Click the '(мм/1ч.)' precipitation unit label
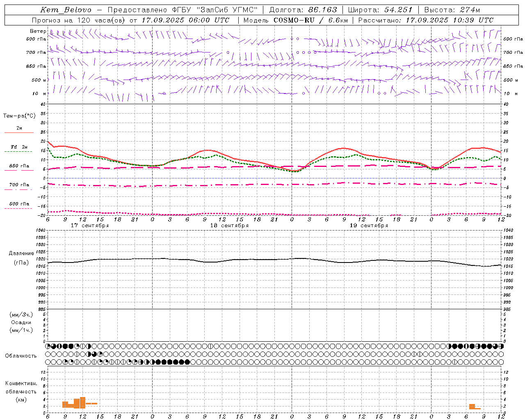 [x=21, y=330]
